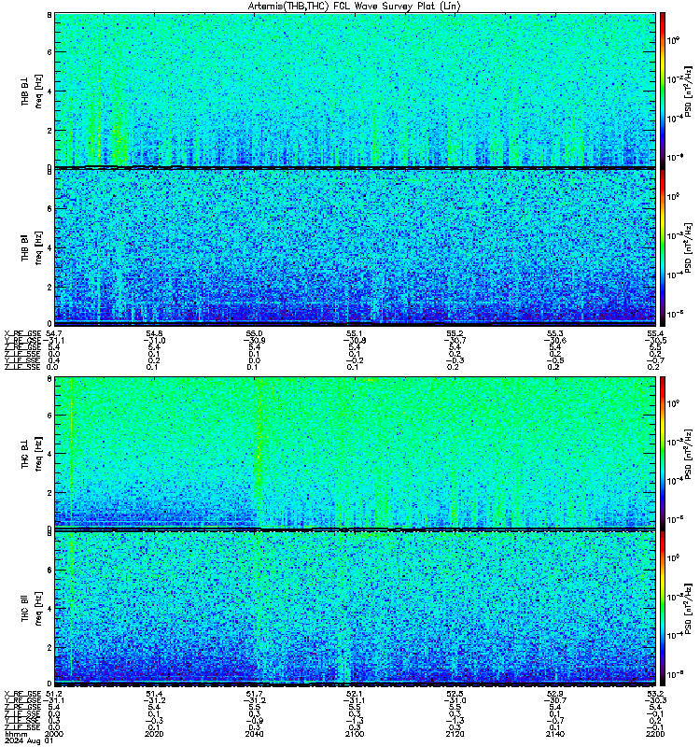Click the '2024 Aug 01' date label
The width and height of the screenshot is (700, 747).
tap(29, 741)
